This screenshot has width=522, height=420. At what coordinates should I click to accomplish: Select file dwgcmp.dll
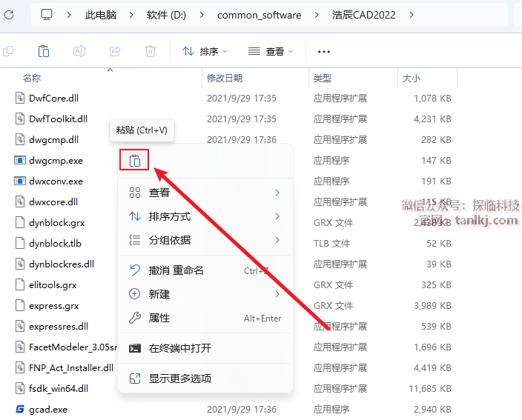pyautogui.click(x=53, y=140)
